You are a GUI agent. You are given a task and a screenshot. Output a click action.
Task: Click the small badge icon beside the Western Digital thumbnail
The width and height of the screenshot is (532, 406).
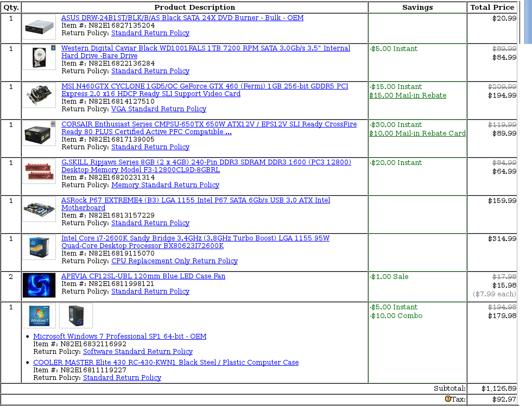click(x=53, y=48)
